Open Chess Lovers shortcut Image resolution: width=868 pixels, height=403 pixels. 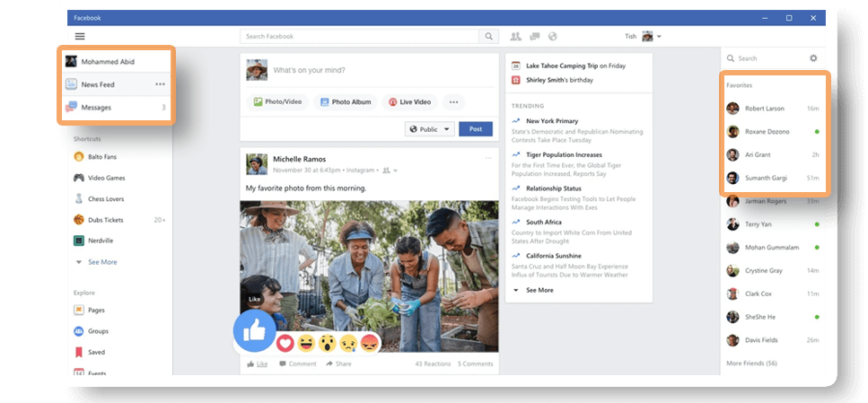coord(106,198)
